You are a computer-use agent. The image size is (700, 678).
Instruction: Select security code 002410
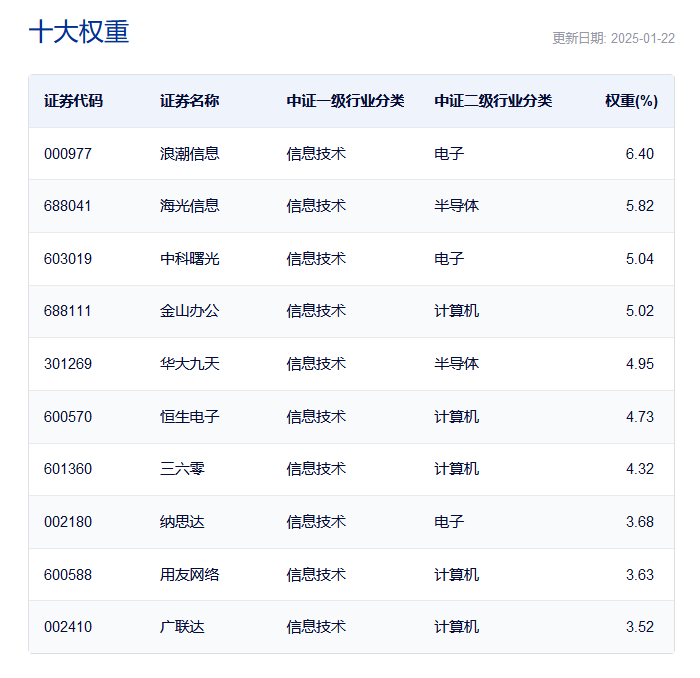pyautogui.click(x=68, y=627)
